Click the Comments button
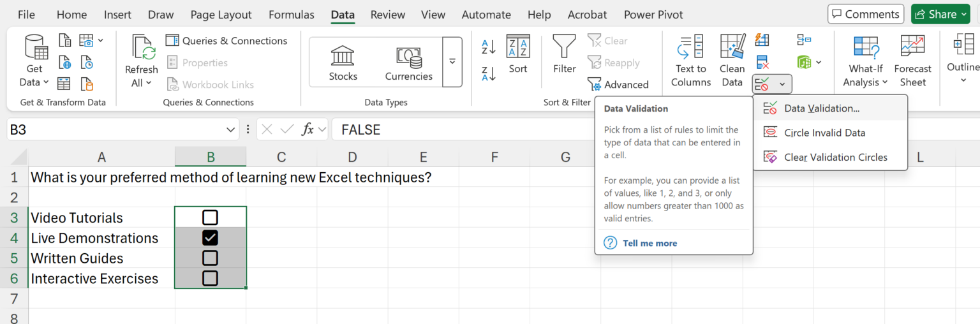The height and width of the screenshot is (324, 980). [x=865, y=14]
